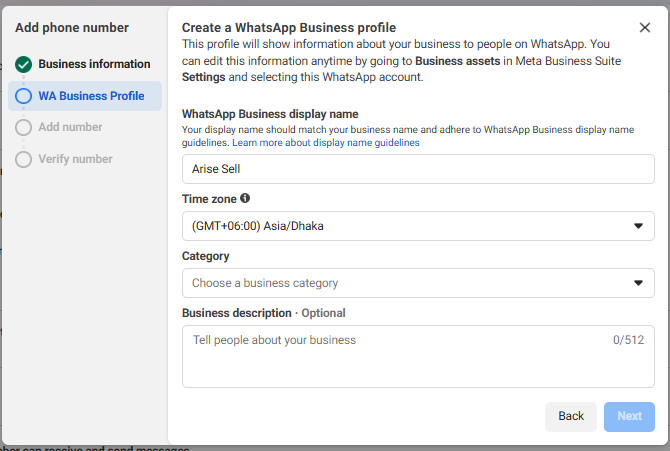The width and height of the screenshot is (670, 451).
Task: Click the Time zone dropdown arrow
Action: (638, 226)
